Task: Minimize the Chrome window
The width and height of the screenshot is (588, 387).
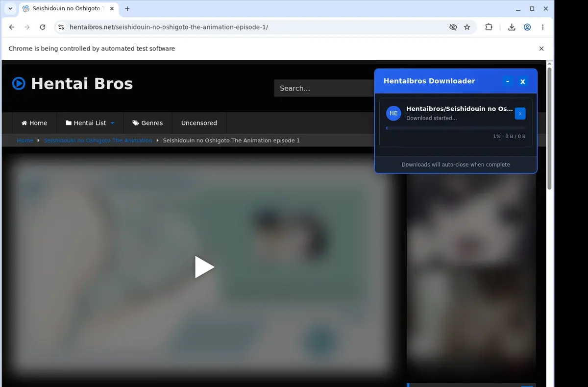Action: point(519,8)
